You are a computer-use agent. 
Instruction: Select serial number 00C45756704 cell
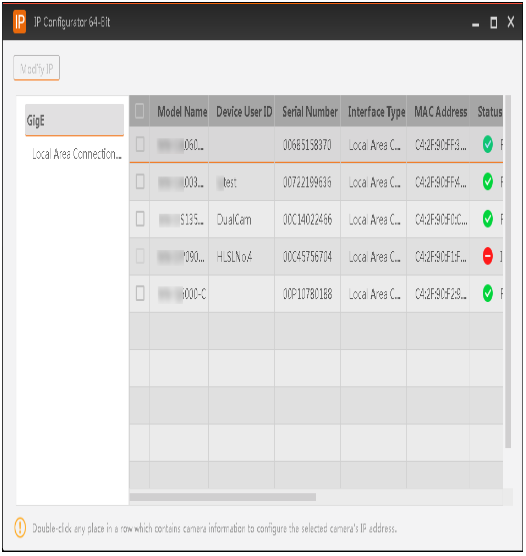pyautogui.click(x=308, y=256)
